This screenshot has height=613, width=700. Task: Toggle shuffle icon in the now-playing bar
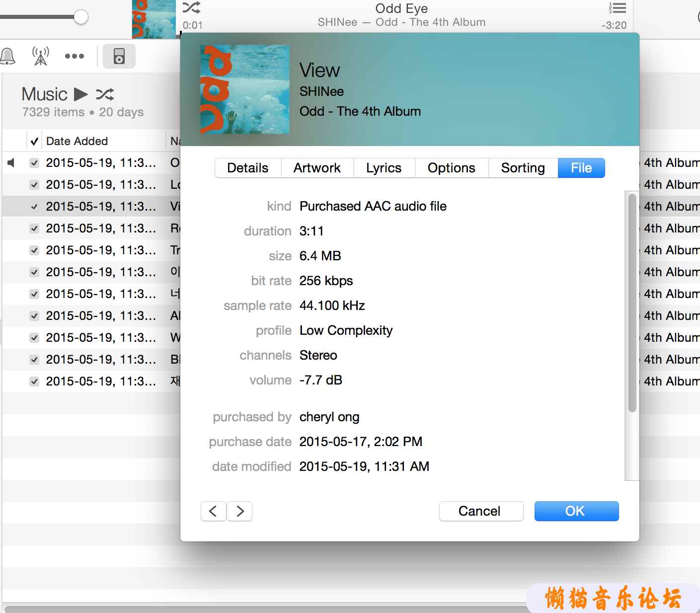coord(192,7)
